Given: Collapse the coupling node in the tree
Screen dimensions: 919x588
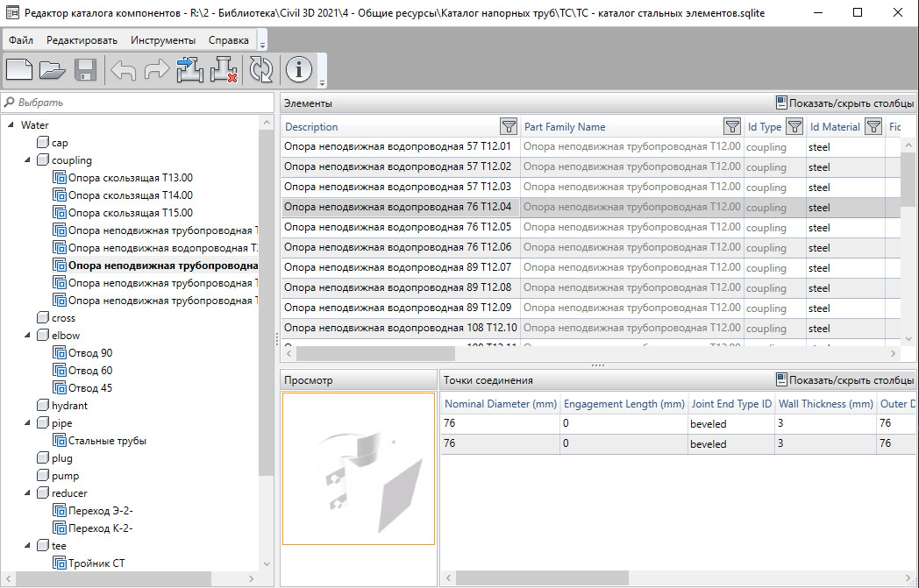Looking at the screenshot, I should (x=27, y=160).
